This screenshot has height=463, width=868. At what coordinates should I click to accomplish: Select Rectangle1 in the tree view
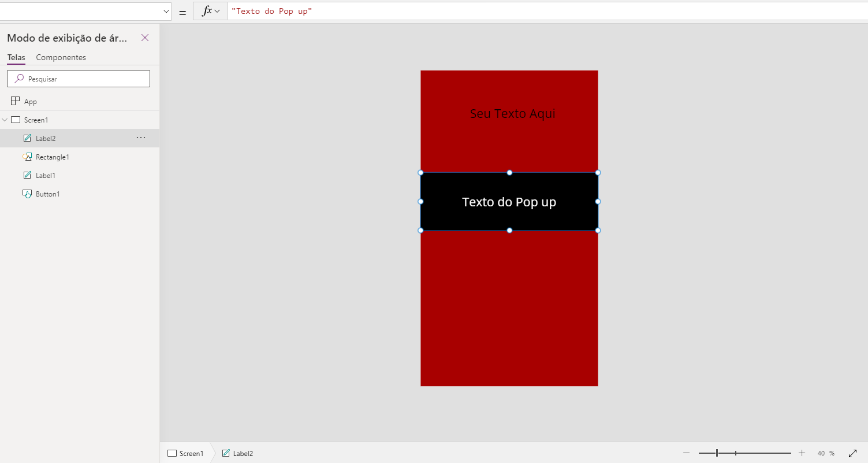pos(80,157)
